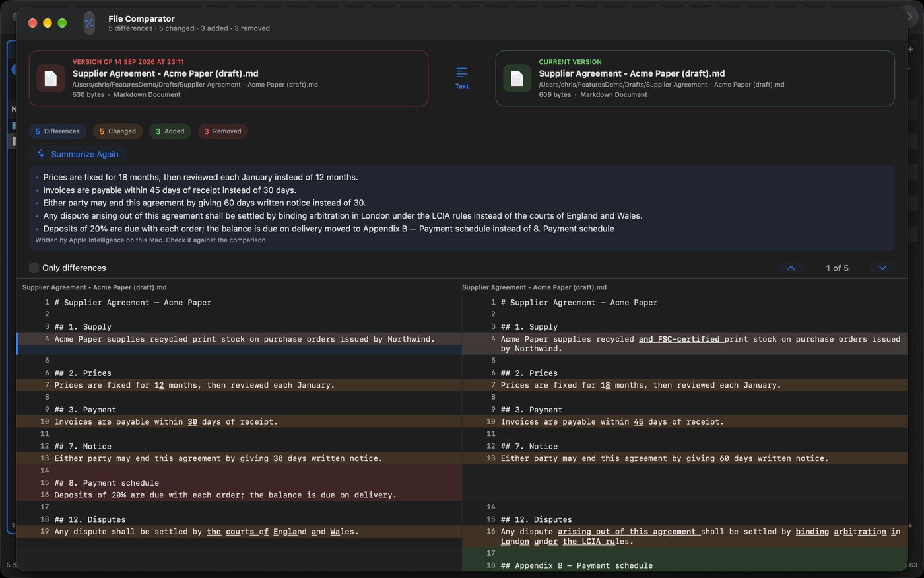Click summary line about prices fixed for 18 months
This screenshot has width=924, height=578.
click(201, 177)
